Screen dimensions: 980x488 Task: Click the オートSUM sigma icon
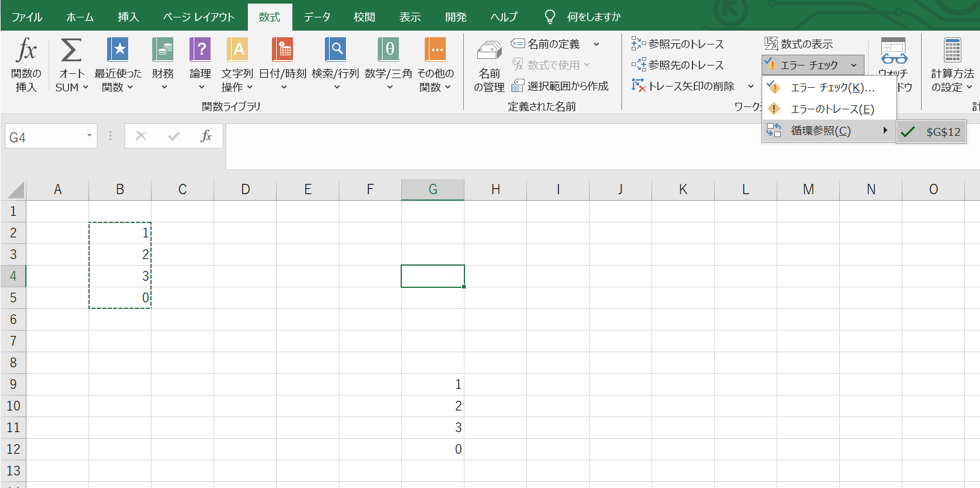pos(71,50)
